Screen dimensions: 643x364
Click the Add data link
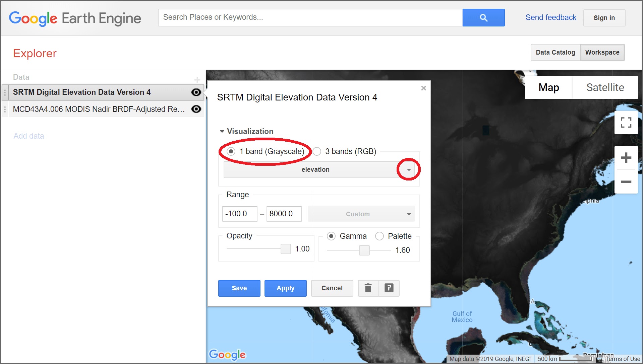29,136
